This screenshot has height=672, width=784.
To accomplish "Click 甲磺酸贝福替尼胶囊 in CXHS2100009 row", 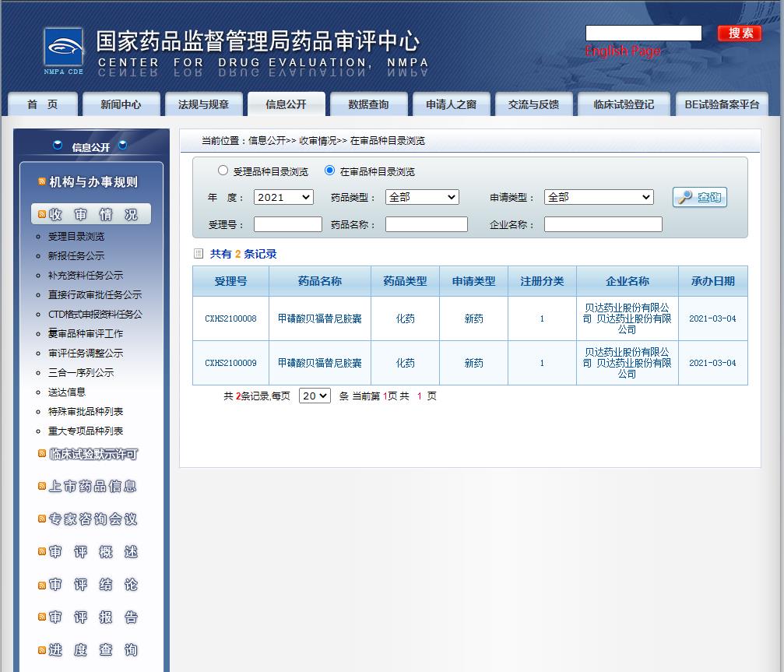I will [319, 363].
